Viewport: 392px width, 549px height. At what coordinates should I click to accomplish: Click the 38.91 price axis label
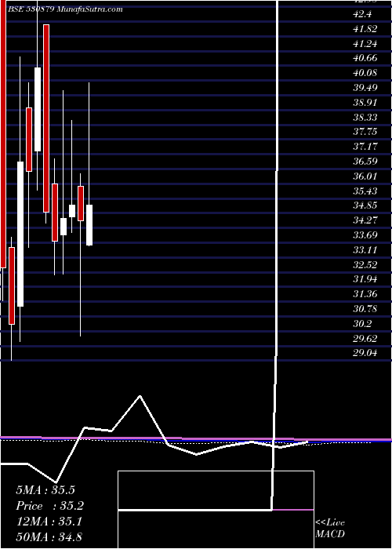[x=365, y=103]
